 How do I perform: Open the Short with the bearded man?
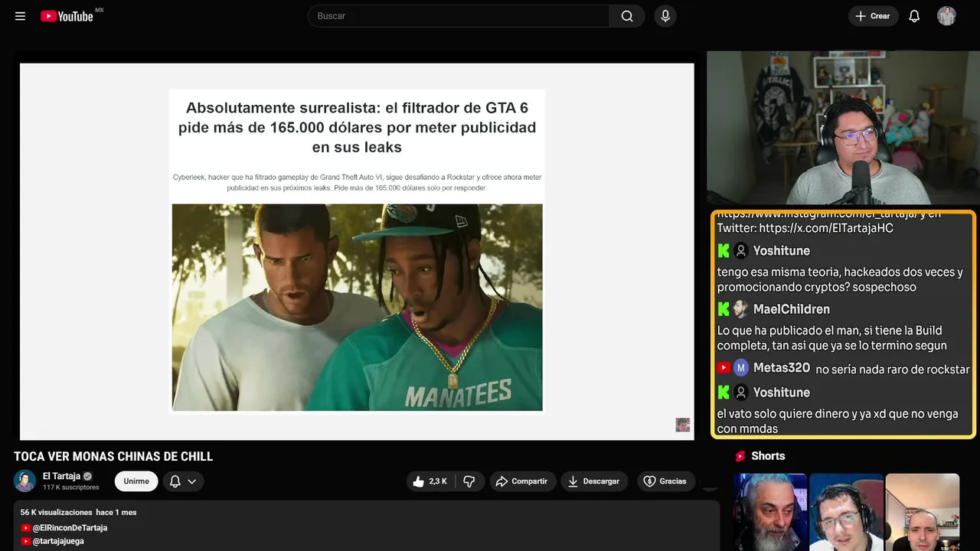point(770,512)
